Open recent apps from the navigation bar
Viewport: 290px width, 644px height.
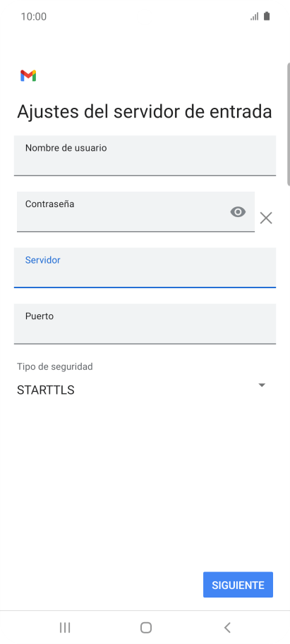(65, 627)
